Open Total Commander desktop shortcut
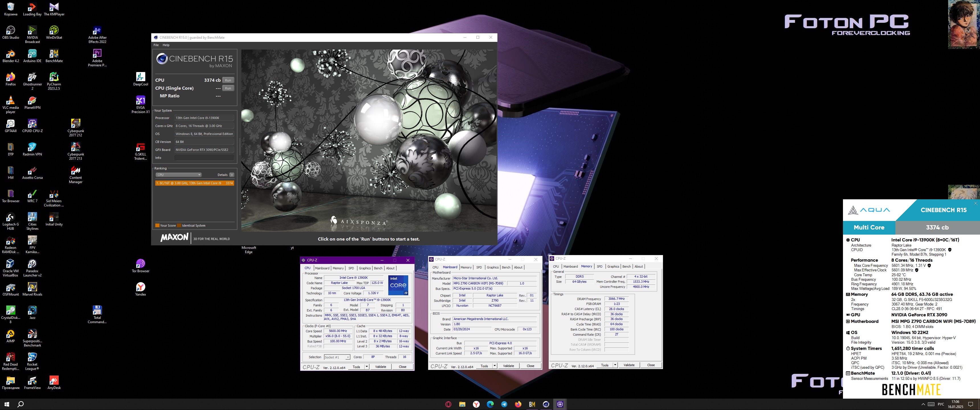 (x=97, y=315)
